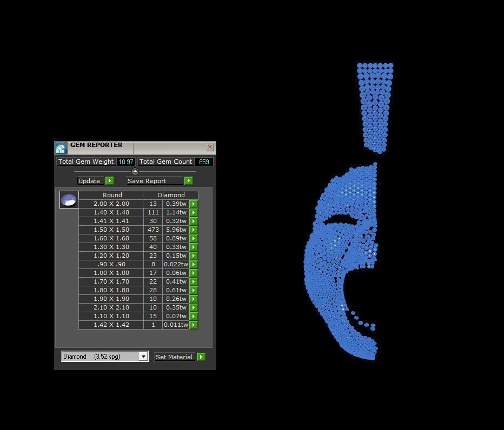
Task: Click the Set Material button label
Action: click(x=174, y=357)
